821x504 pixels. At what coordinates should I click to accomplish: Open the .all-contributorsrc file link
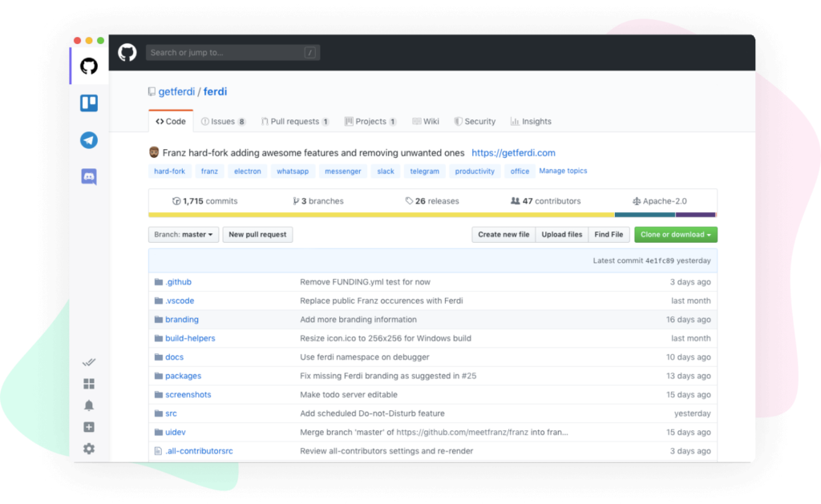pyautogui.click(x=199, y=451)
